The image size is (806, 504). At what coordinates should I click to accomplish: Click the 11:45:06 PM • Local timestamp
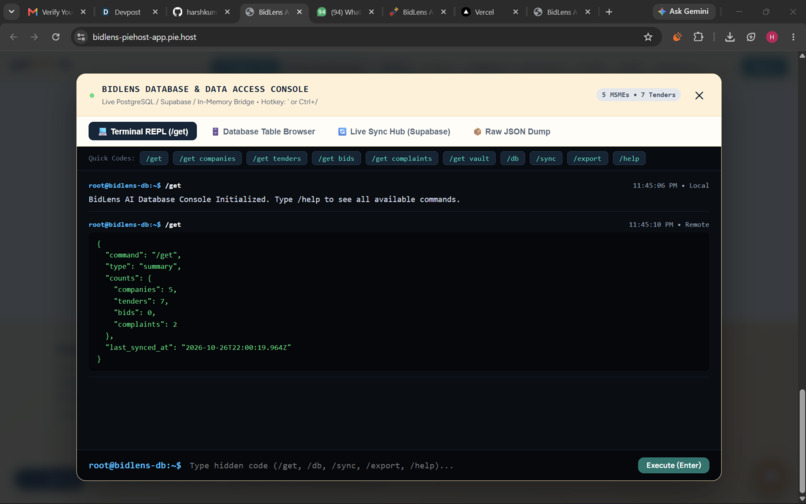[x=671, y=186]
